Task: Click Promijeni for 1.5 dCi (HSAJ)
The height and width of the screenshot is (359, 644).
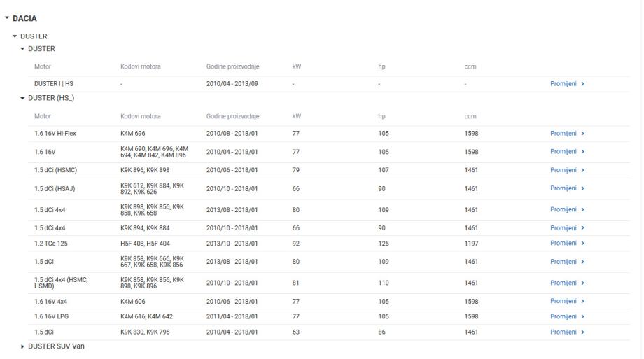Action: tap(563, 188)
